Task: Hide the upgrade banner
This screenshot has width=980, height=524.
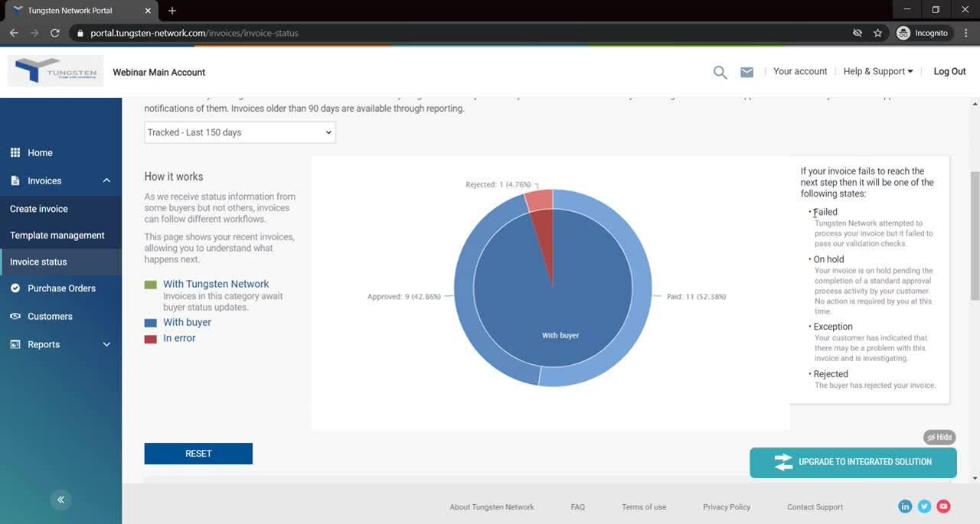Action: pos(939,438)
